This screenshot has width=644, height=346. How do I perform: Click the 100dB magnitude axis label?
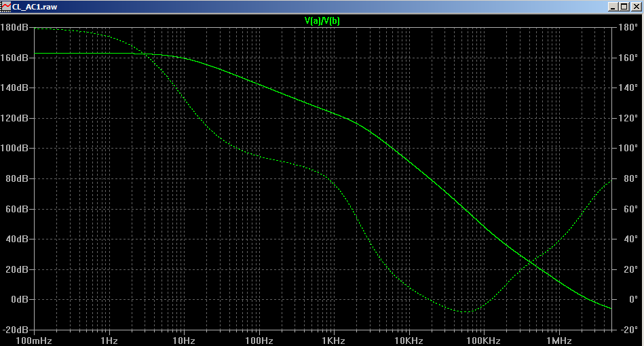(14, 148)
